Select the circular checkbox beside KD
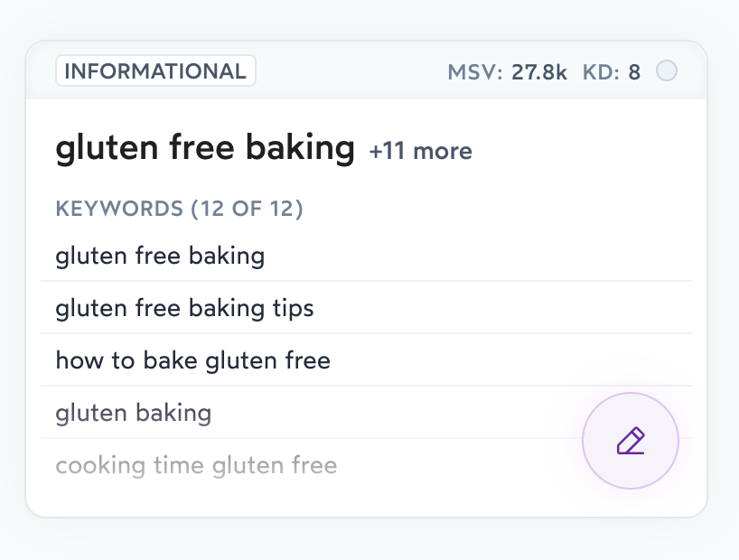The image size is (739, 560). tap(666, 70)
